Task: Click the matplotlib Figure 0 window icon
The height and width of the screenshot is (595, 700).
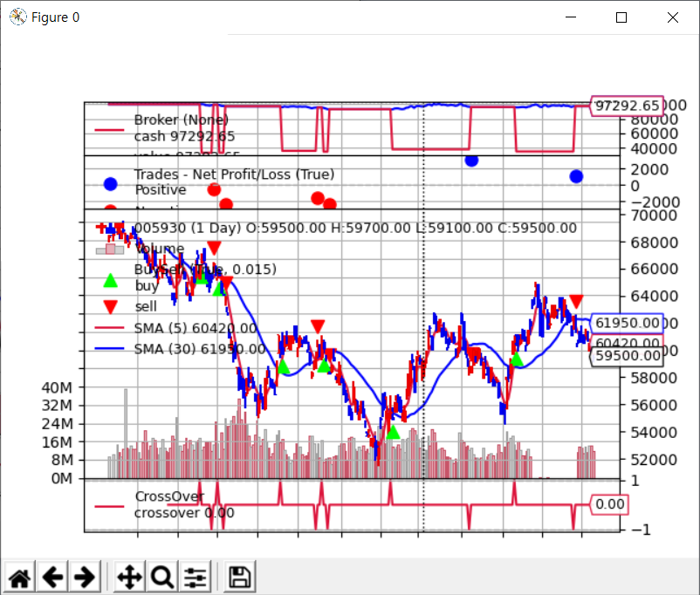Action: point(17,17)
